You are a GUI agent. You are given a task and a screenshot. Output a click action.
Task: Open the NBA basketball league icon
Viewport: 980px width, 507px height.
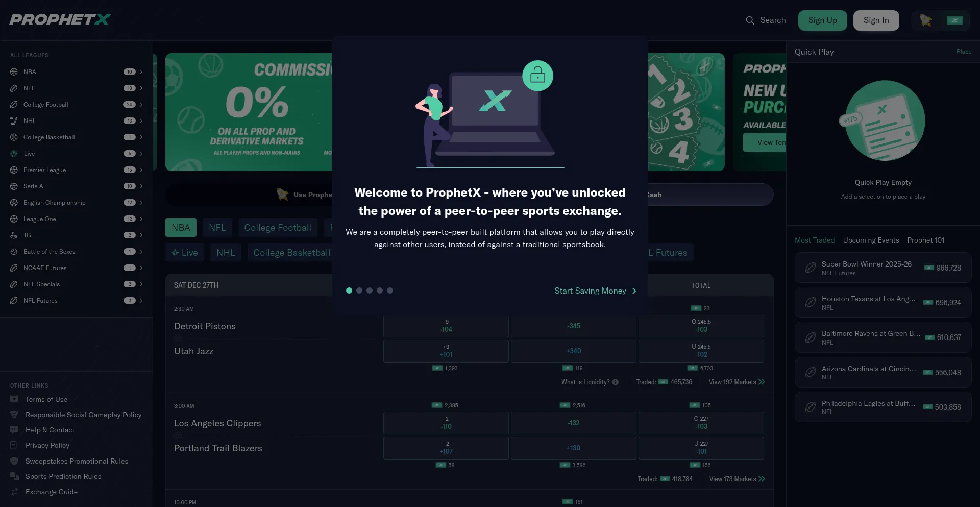[14, 72]
